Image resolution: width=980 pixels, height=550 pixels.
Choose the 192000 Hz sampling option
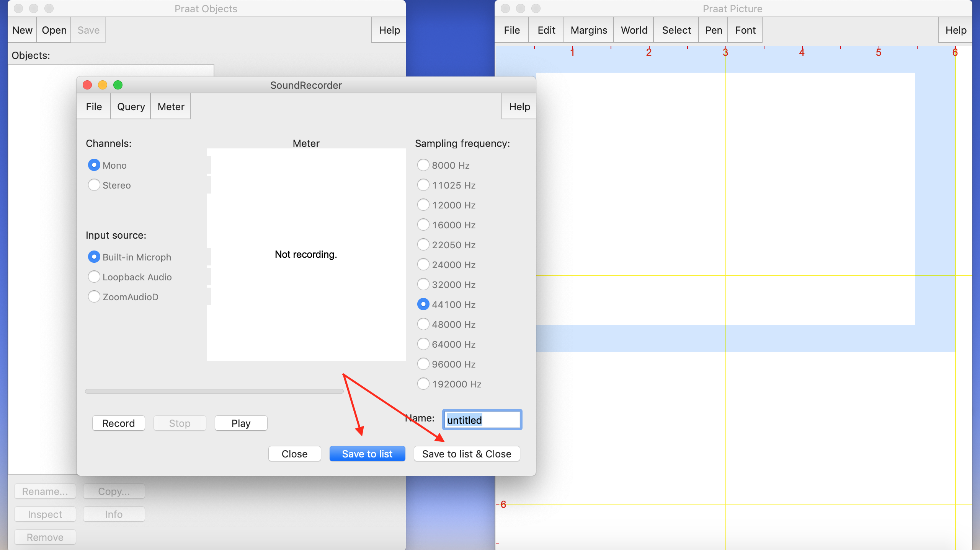[423, 384]
